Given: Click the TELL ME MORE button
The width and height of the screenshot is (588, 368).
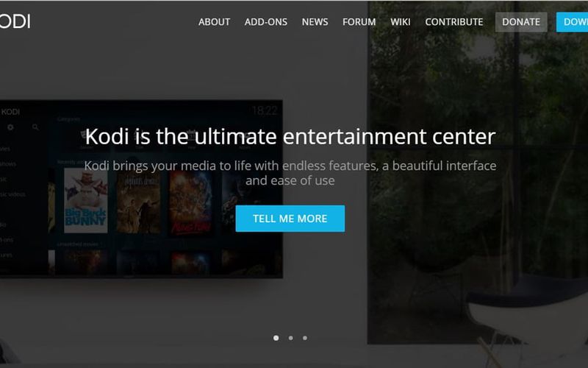Looking at the screenshot, I should (x=290, y=219).
